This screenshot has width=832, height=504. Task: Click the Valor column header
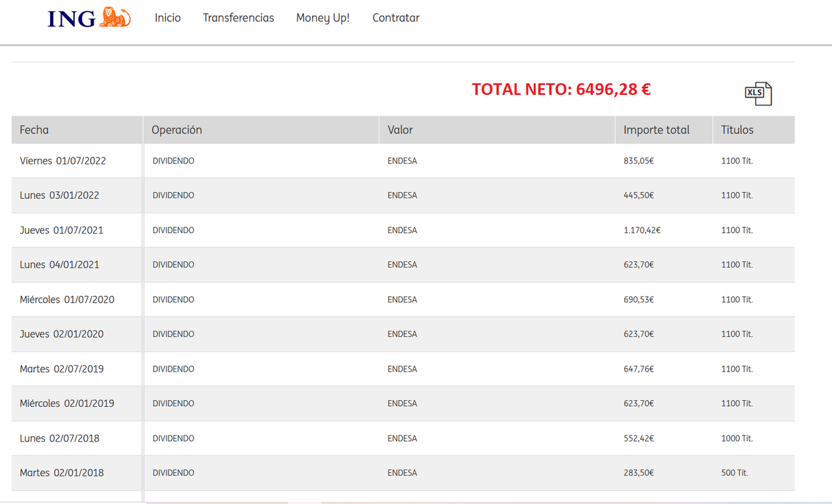(400, 130)
